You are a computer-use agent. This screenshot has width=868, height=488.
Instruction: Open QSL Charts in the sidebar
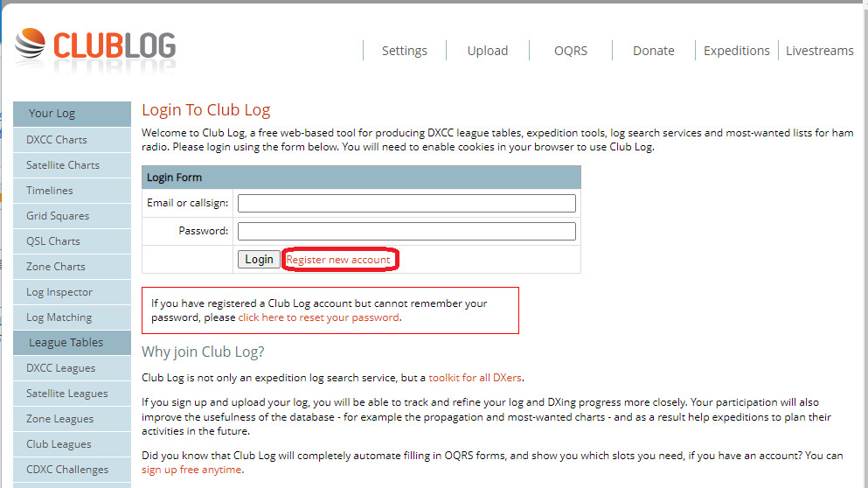point(72,241)
